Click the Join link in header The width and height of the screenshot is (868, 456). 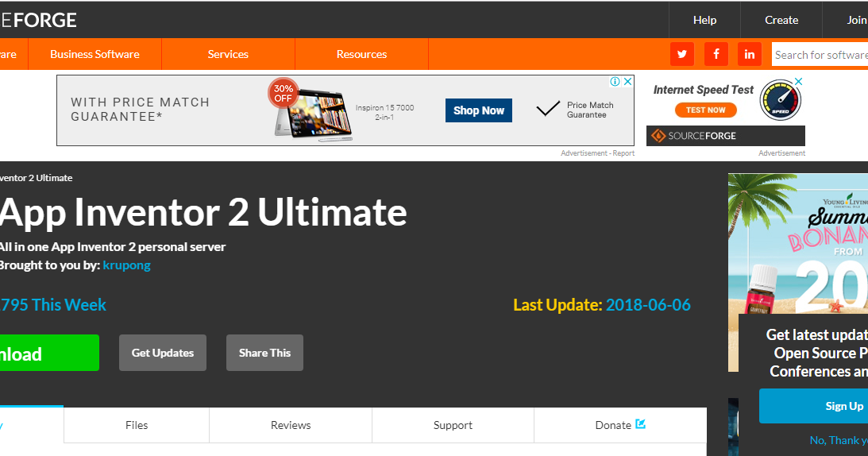click(x=845, y=20)
